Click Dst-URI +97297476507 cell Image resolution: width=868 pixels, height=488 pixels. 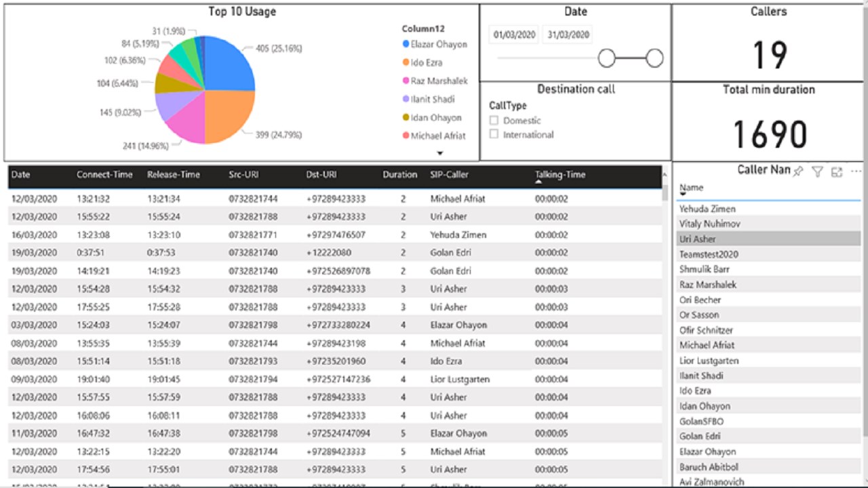point(336,235)
